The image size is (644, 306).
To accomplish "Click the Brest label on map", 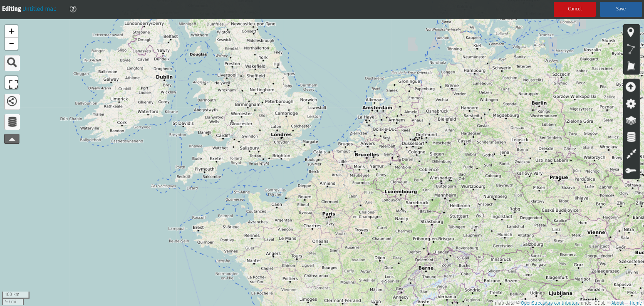I will coord(198,227).
